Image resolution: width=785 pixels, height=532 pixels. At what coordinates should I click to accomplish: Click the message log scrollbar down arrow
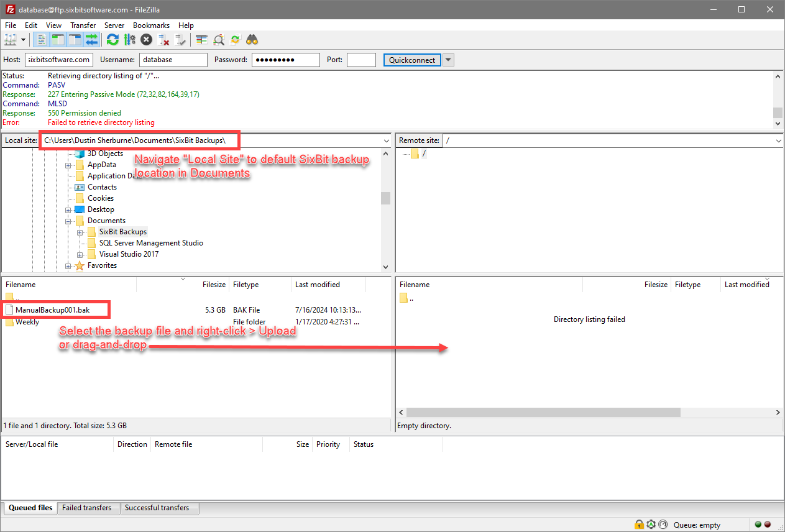pos(778,124)
